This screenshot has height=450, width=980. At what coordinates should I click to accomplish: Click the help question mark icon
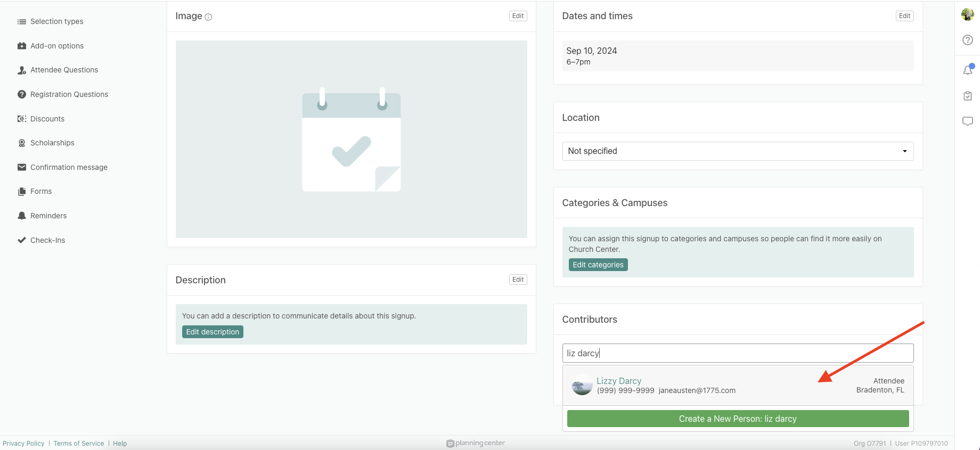pyautogui.click(x=967, y=40)
